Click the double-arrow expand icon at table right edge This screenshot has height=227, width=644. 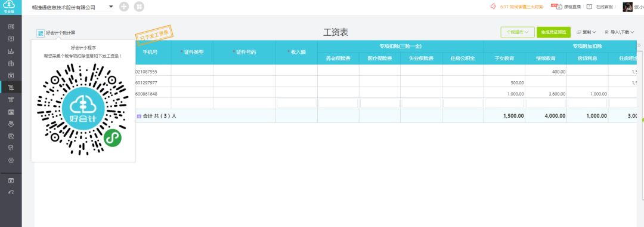click(639, 45)
